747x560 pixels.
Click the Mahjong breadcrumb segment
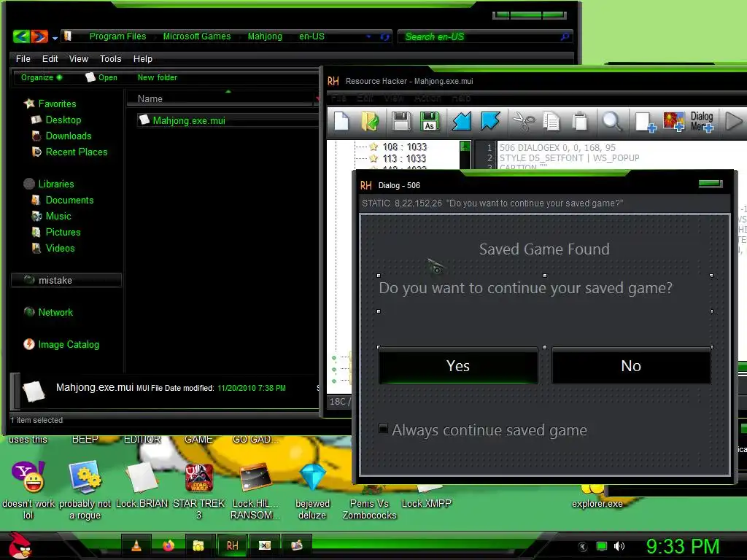pyautogui.click(x=265, y=36)
